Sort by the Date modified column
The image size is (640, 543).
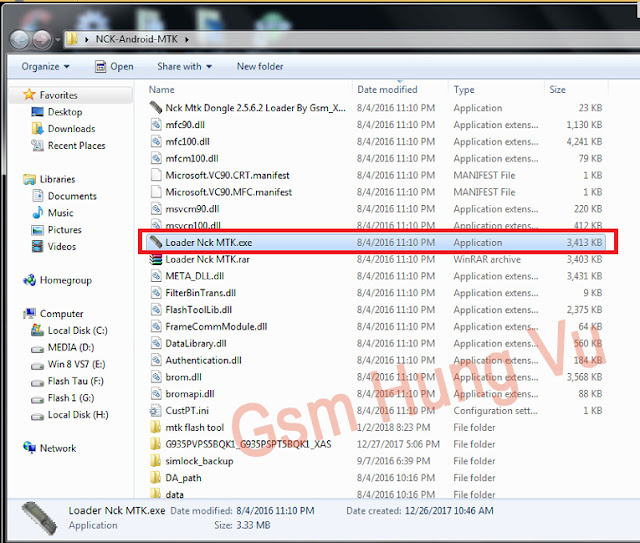(387, 89)
